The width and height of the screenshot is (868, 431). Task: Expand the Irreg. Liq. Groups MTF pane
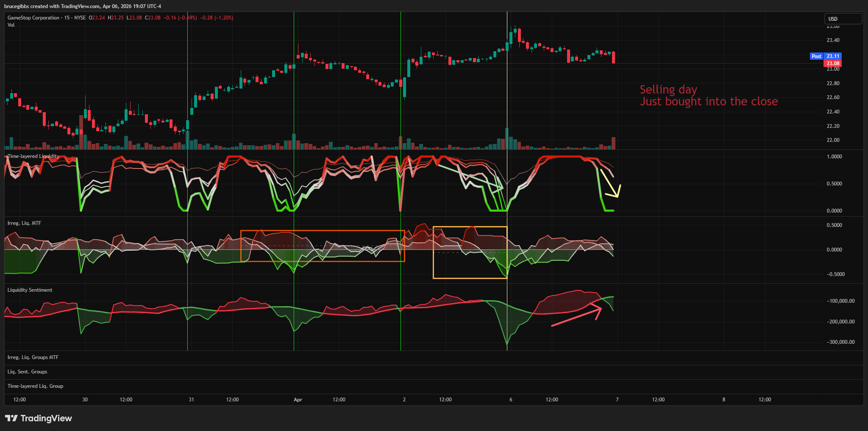(x=33, y=357)
